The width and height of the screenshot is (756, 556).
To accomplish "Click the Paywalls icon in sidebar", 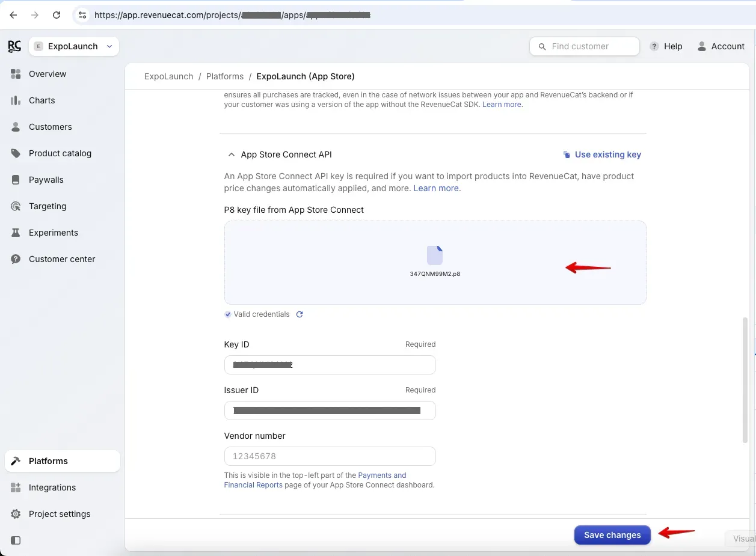I will click(16, 180).
